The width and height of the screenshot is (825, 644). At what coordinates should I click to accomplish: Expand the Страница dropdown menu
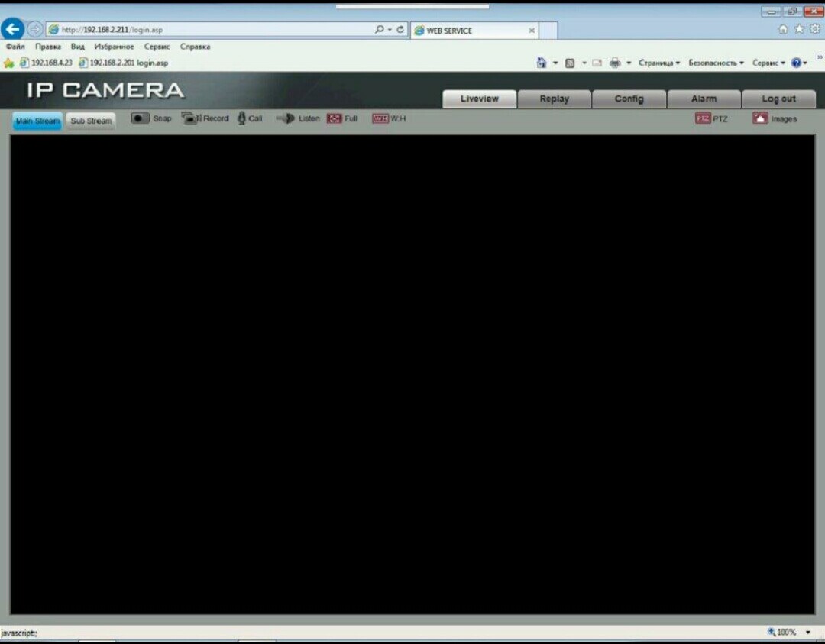(x=658, y=63)
